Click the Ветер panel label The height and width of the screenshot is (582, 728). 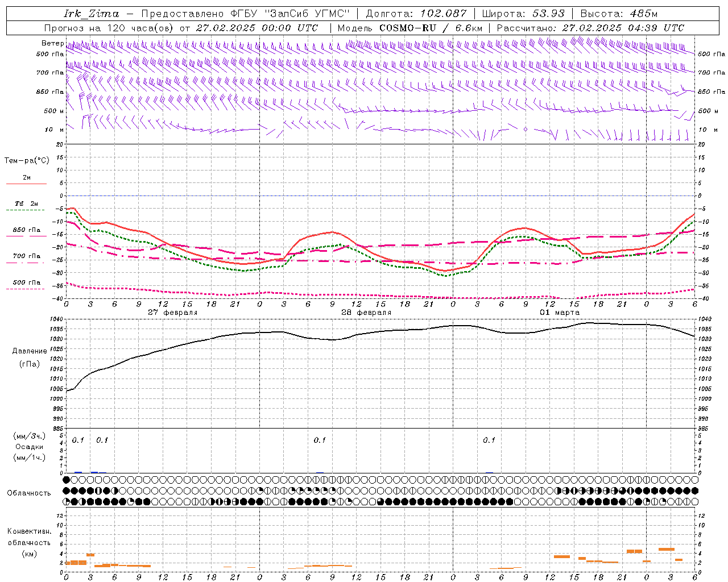[53, 43]
